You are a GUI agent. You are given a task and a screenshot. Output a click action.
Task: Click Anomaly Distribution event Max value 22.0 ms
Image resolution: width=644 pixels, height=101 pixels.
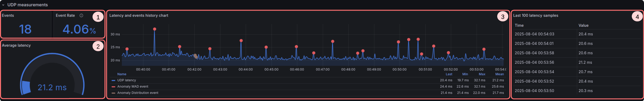tap(479, 93)
